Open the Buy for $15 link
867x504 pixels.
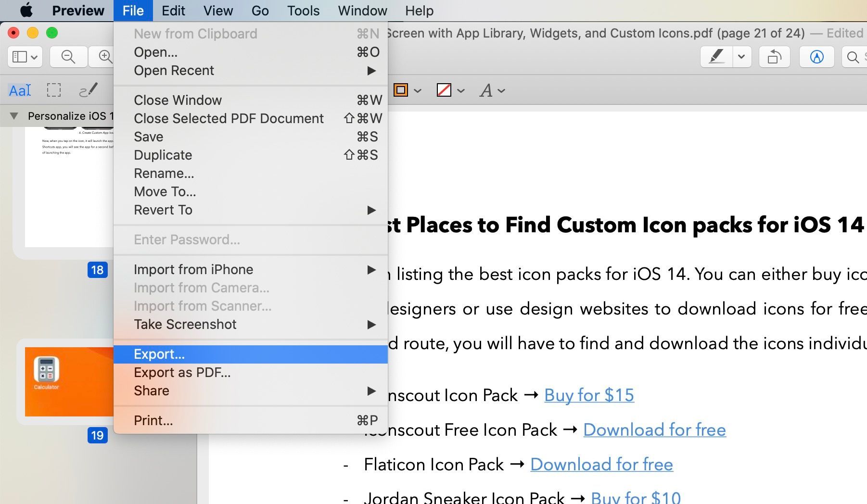(589, 395)
